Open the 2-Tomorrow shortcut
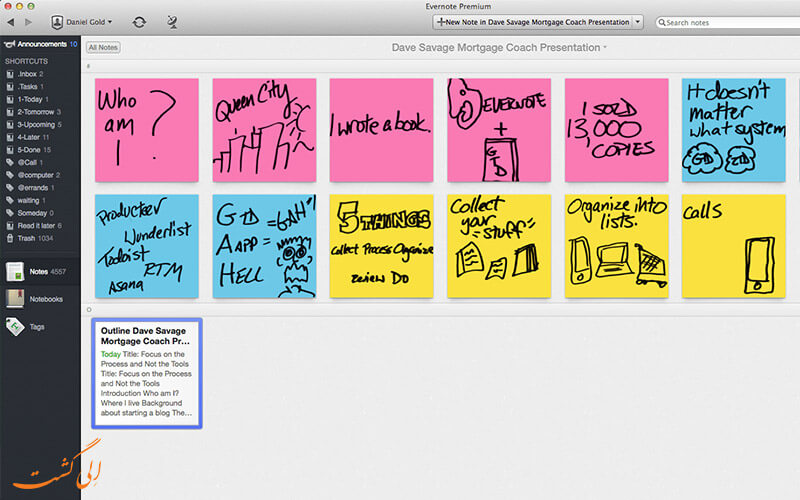 pos(34,112)
